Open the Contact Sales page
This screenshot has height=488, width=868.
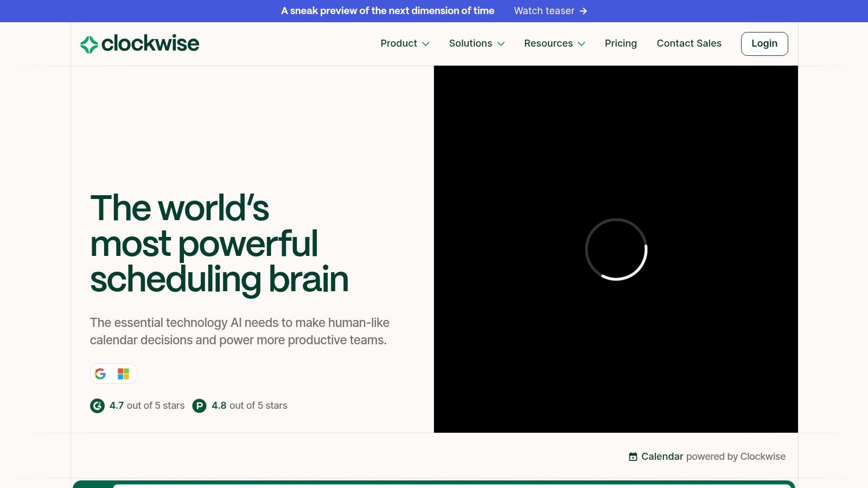coord(689,43)
